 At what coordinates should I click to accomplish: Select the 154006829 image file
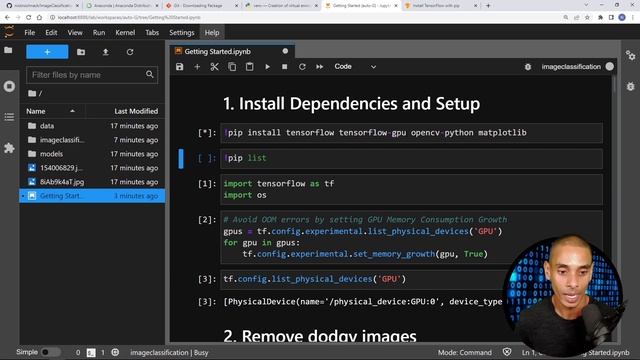tap(92, 168)
